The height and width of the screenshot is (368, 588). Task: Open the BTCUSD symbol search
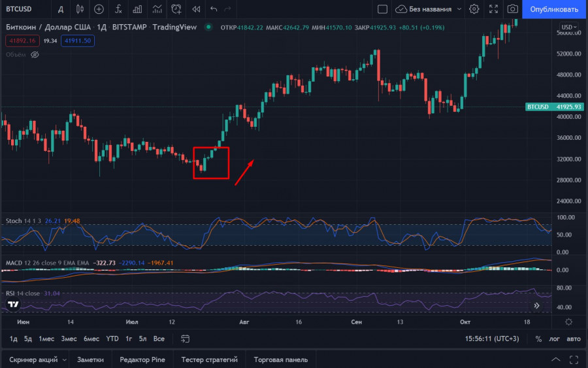[19, 9]
